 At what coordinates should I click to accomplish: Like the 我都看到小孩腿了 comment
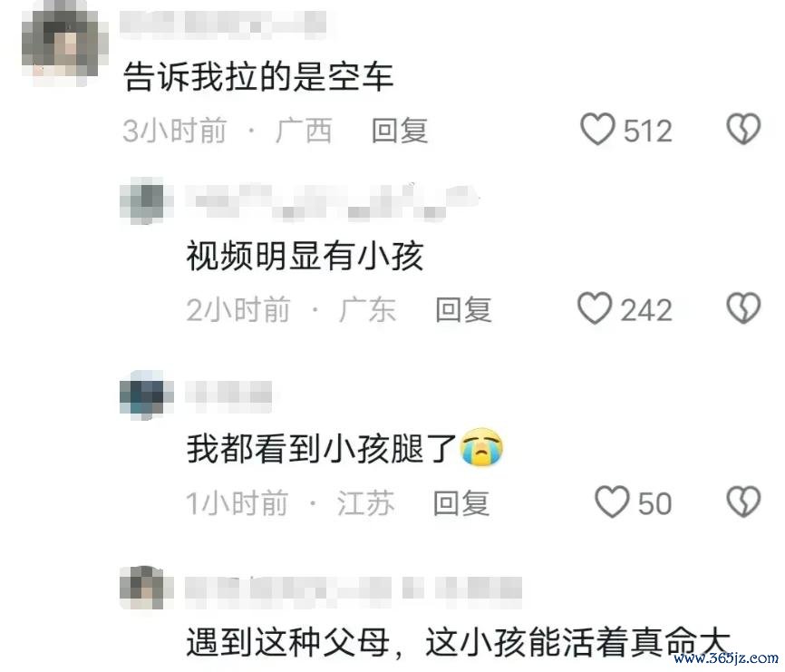tap(612, 502)
